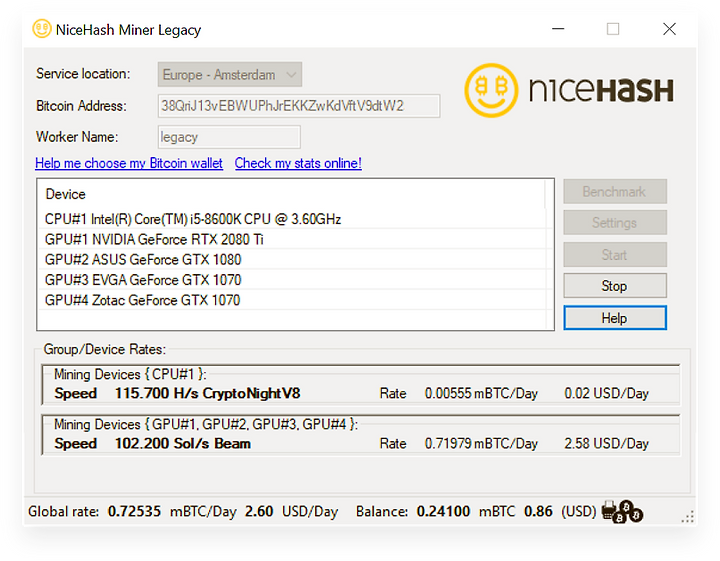Click the NiceHash smiley icon in title bar
The height and width of the screenshot is (561, 720).
click(x=41, y=29)
